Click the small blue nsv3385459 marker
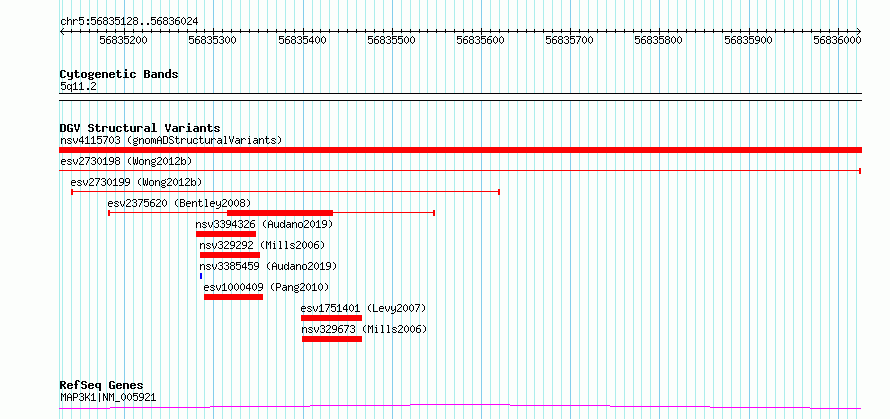The width and height of the screenshot is (890, 419). (x=201, y=276)
